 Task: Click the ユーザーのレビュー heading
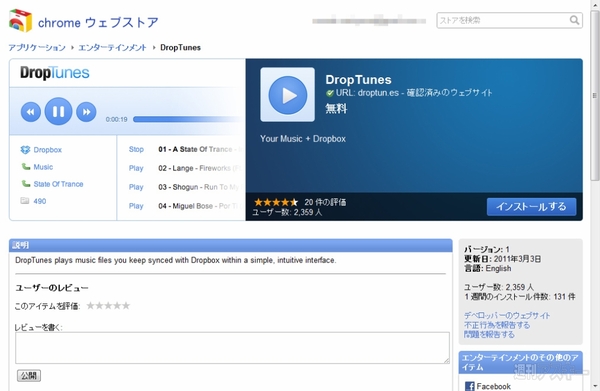pyautogui.click(x=52, y=288)
